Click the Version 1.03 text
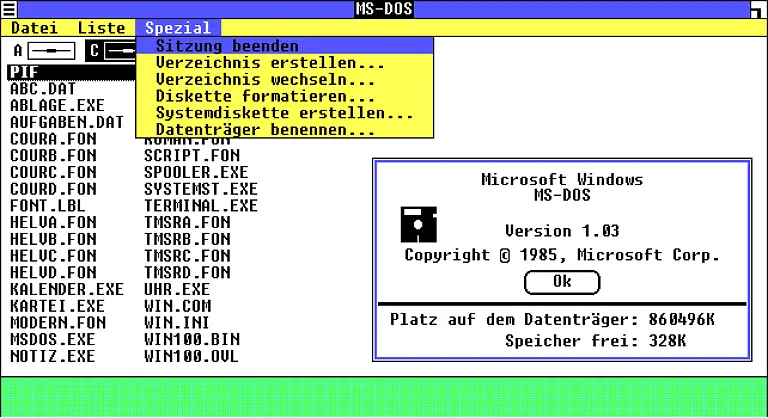The height and width of the screenshot is (418, 768). [x=562, y=231]
